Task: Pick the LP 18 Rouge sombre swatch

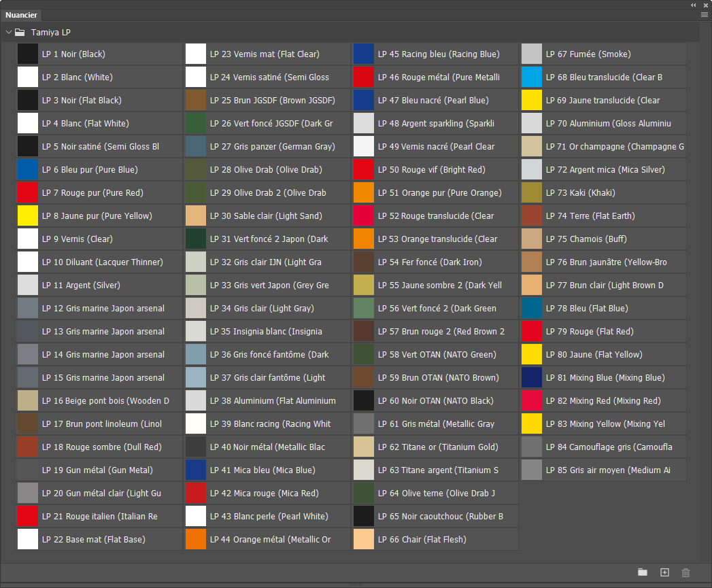Action: (28, 447)
